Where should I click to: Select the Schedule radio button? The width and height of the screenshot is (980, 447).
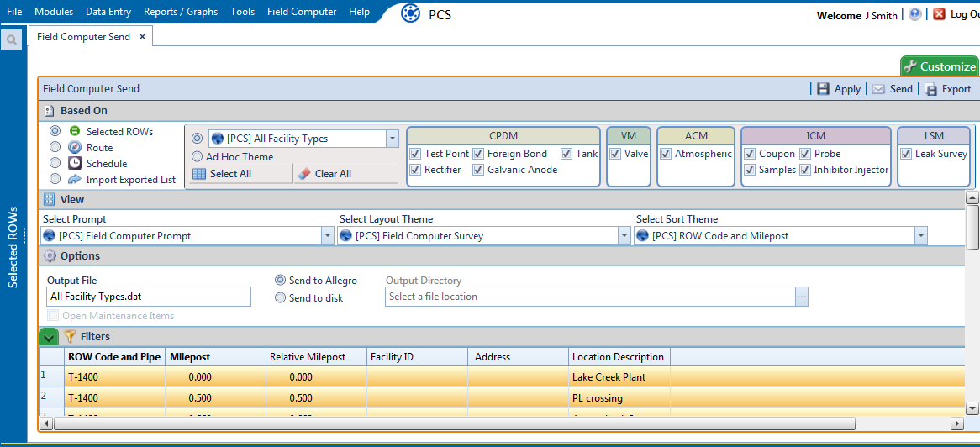click(x=55, y=163)
